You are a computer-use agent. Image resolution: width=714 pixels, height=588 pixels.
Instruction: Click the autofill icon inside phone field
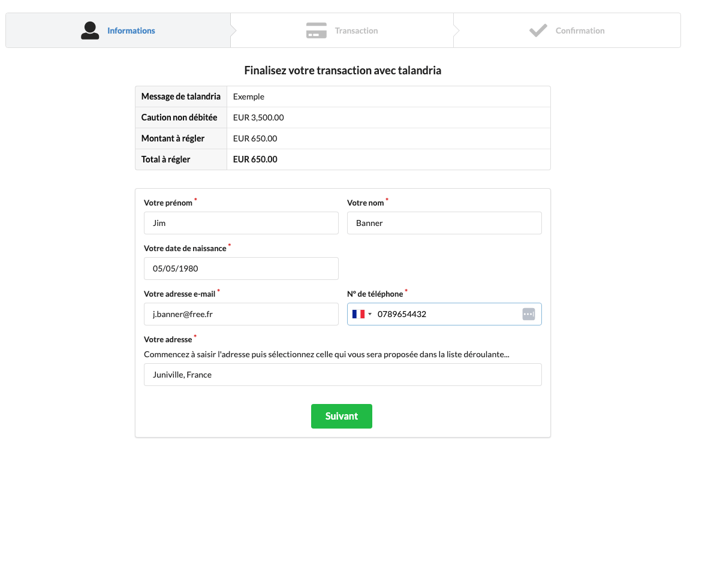click(x=528, y=314)
